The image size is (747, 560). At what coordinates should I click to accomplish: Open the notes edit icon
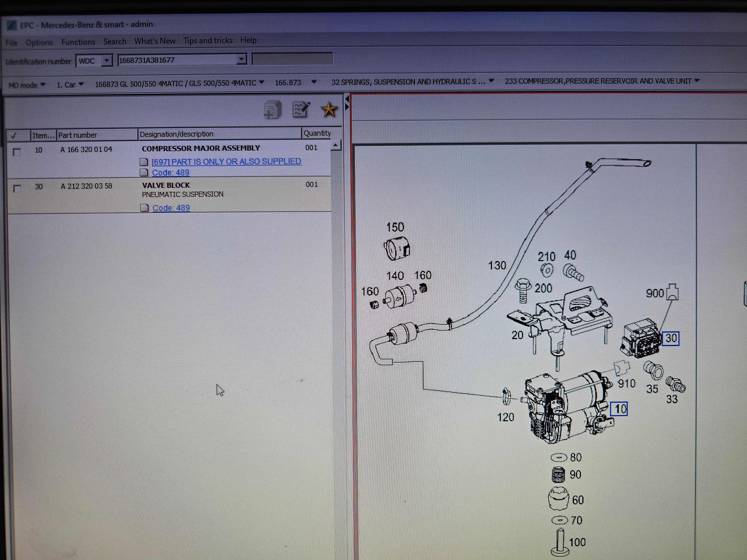tap(300, 109)
